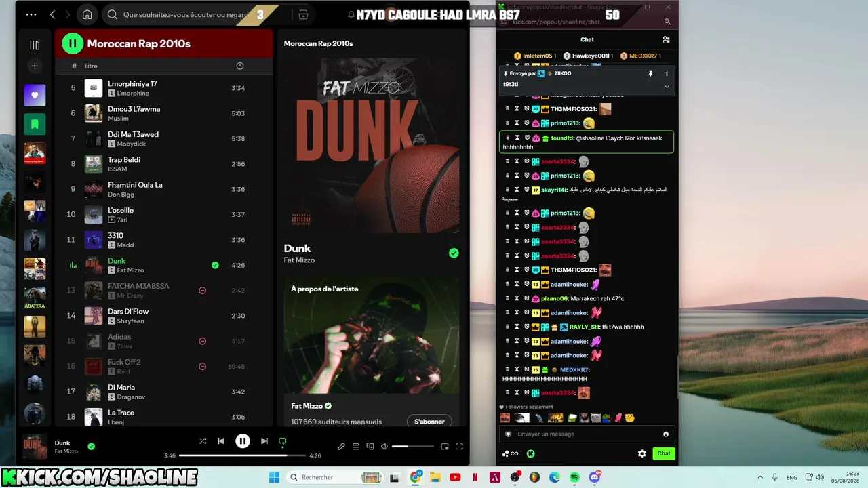Unhide the FATCHA M3ABSSA track
The width and height of the screenshot is (868, 488).
202,290
